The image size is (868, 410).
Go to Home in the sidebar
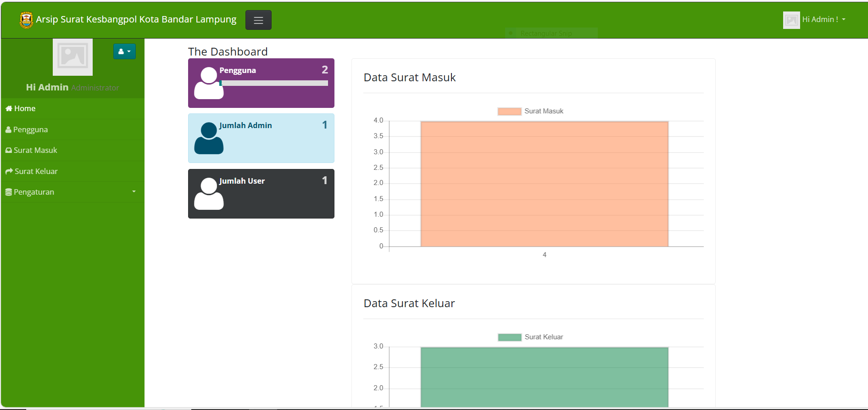[72, 109]
